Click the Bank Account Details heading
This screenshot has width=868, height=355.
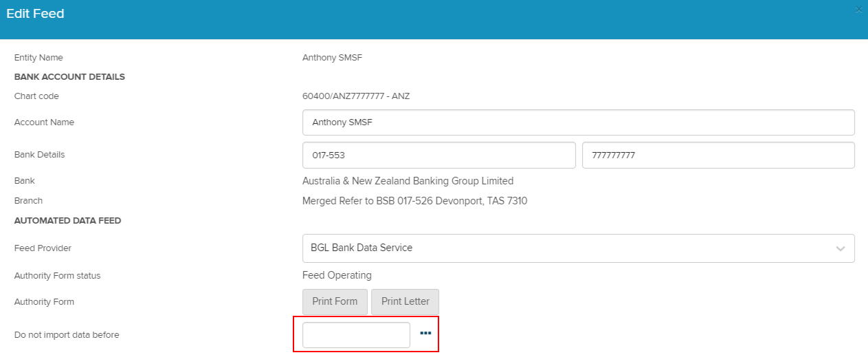tap(69, 77)
